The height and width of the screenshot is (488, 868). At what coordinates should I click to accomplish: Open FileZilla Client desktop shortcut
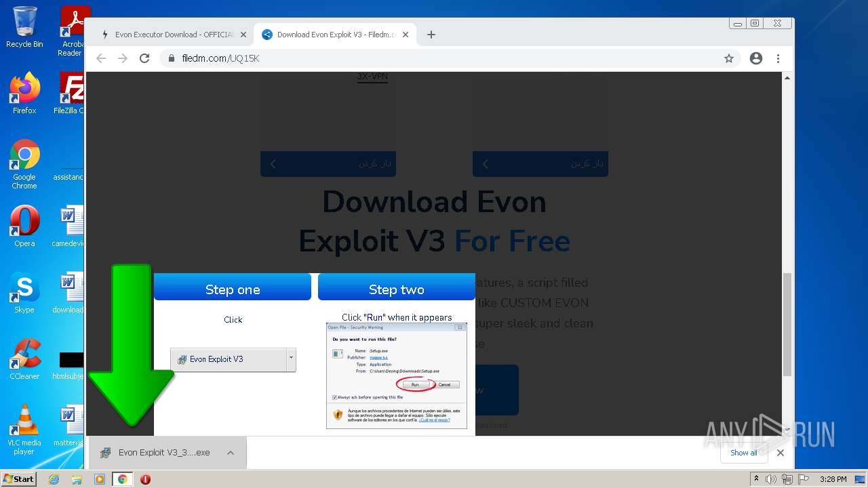[70, 94]
